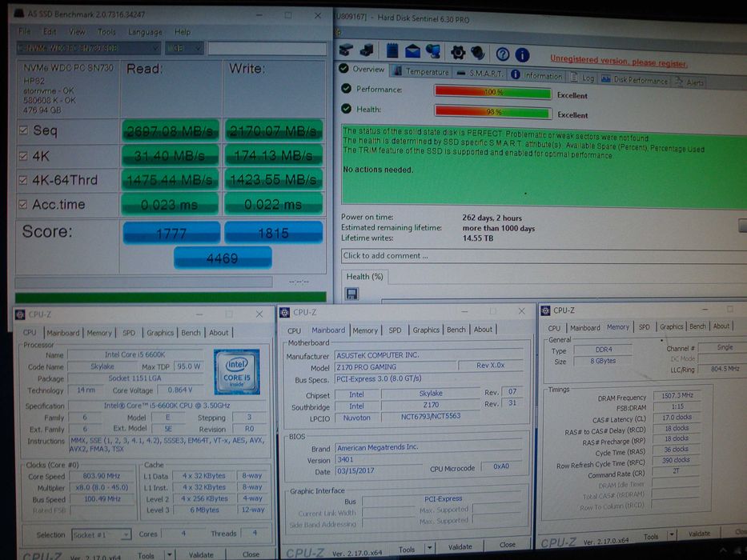Open configuration gear icon in Hard Disk Sentinel
747x560 pixels.
click(458, 52)
